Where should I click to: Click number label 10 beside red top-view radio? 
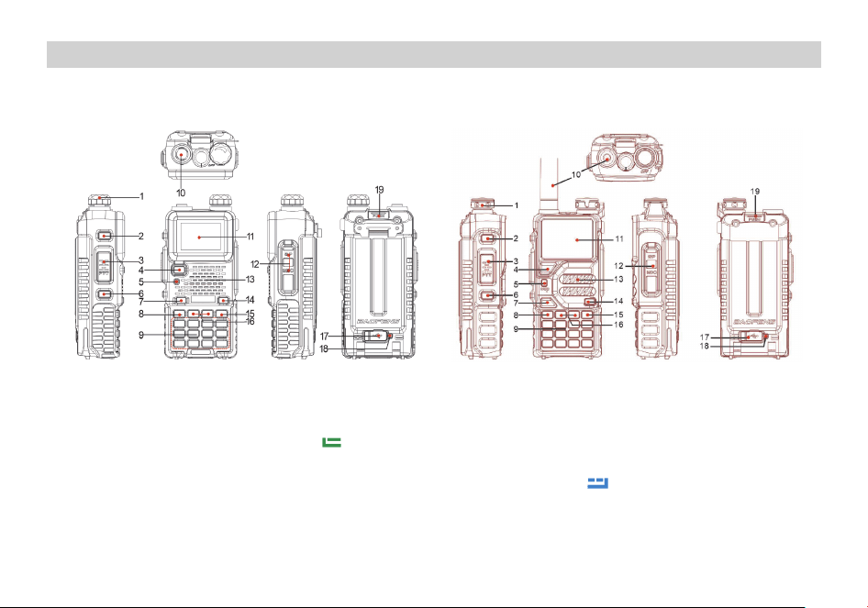pos(575,174)
